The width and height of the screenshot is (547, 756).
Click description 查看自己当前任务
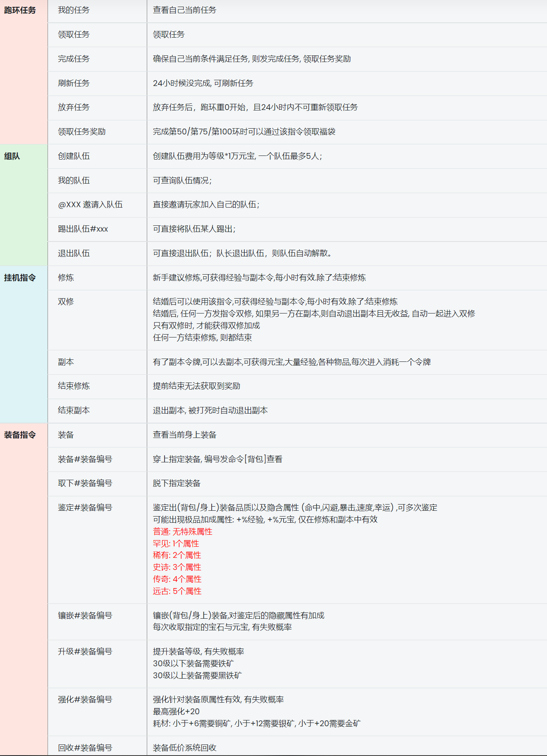184,10
